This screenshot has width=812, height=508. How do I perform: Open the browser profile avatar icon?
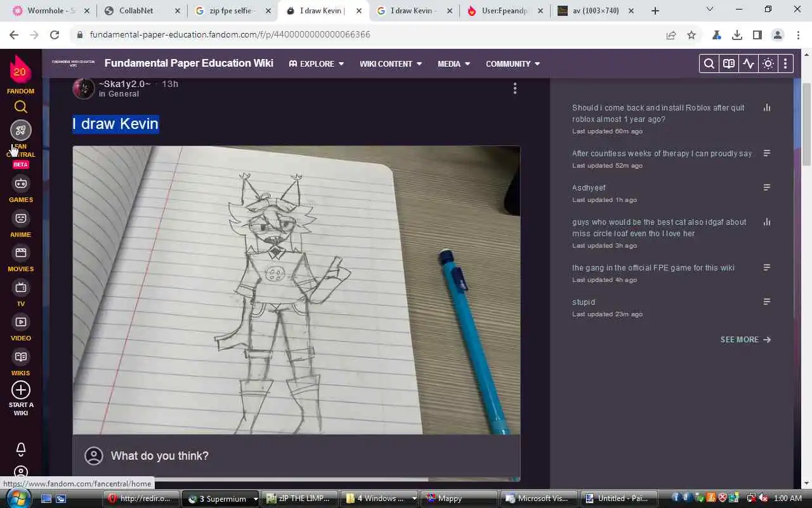(778, 35)
